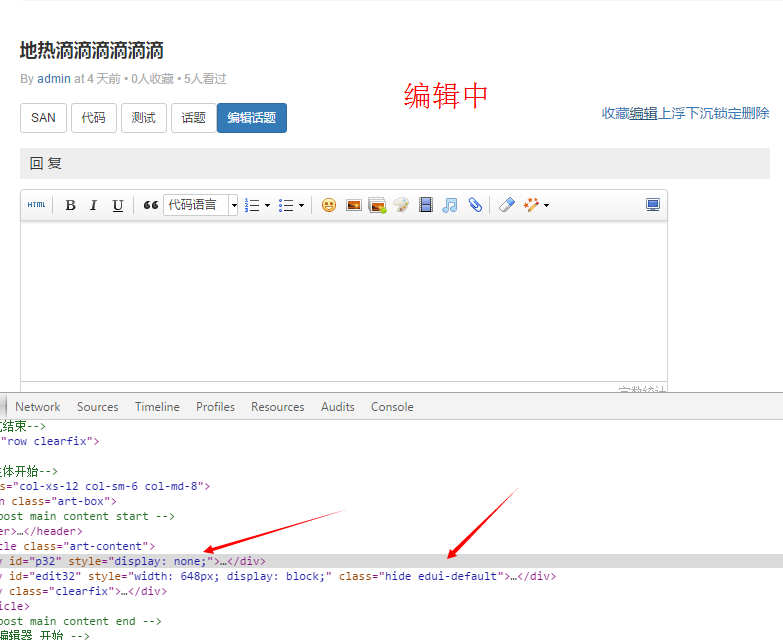
Task: Select the 测试 tag button
Action: [143, 118]
